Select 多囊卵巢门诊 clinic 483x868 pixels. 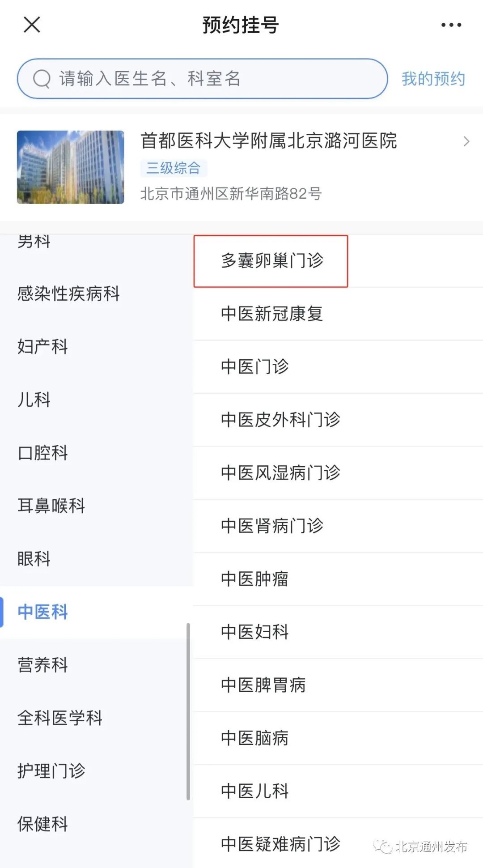pos(271,260)
